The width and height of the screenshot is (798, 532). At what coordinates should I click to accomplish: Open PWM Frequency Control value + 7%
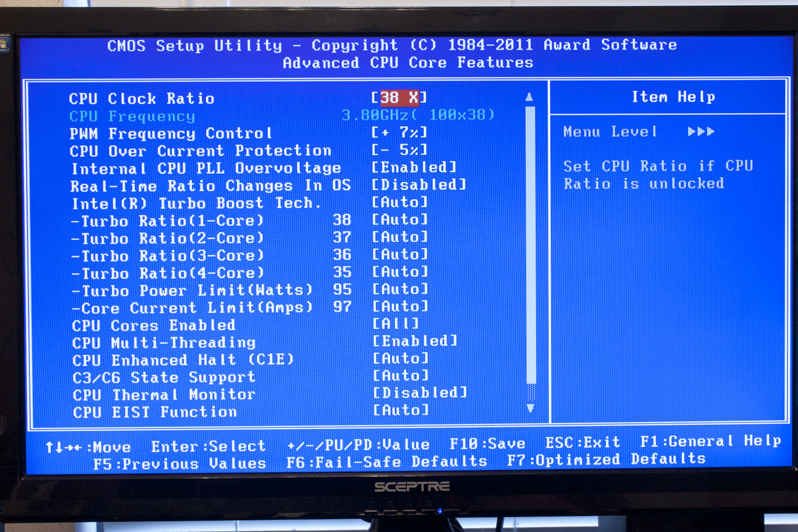coord(399,132)
